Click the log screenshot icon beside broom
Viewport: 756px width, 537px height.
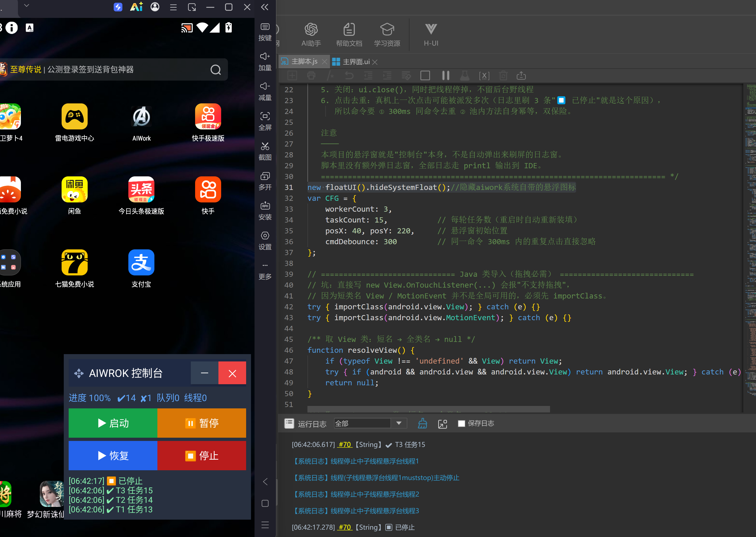click(x=443, y=424)
